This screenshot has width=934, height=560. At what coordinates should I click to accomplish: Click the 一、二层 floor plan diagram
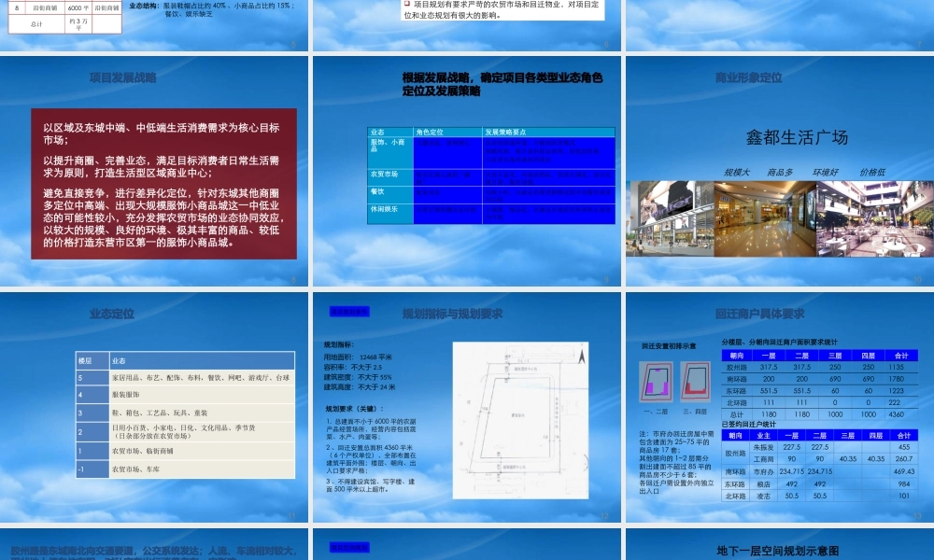point(657,382)
